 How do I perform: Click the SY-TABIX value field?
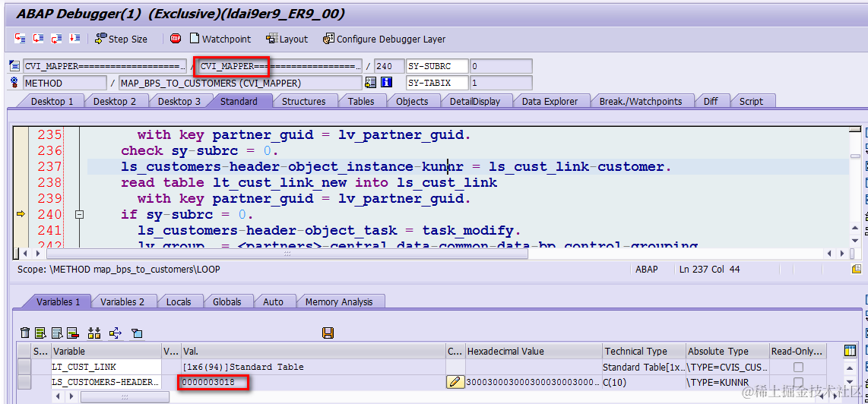point(501,83)
